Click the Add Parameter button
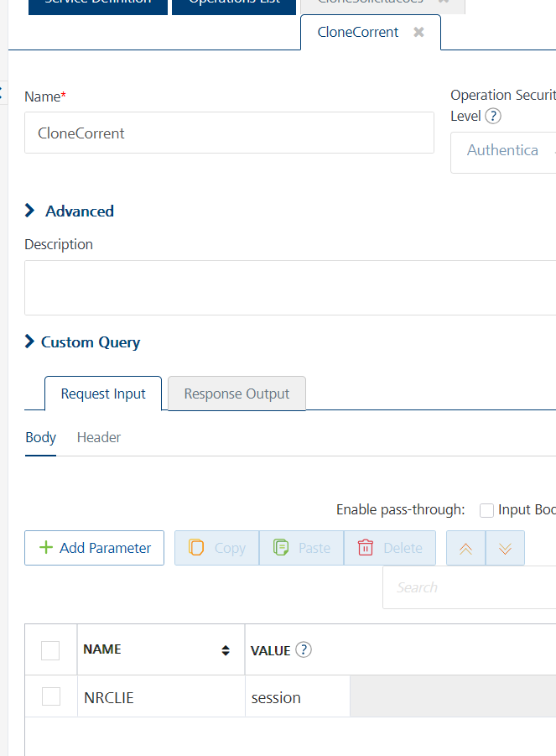 click(x=95, y=548)
